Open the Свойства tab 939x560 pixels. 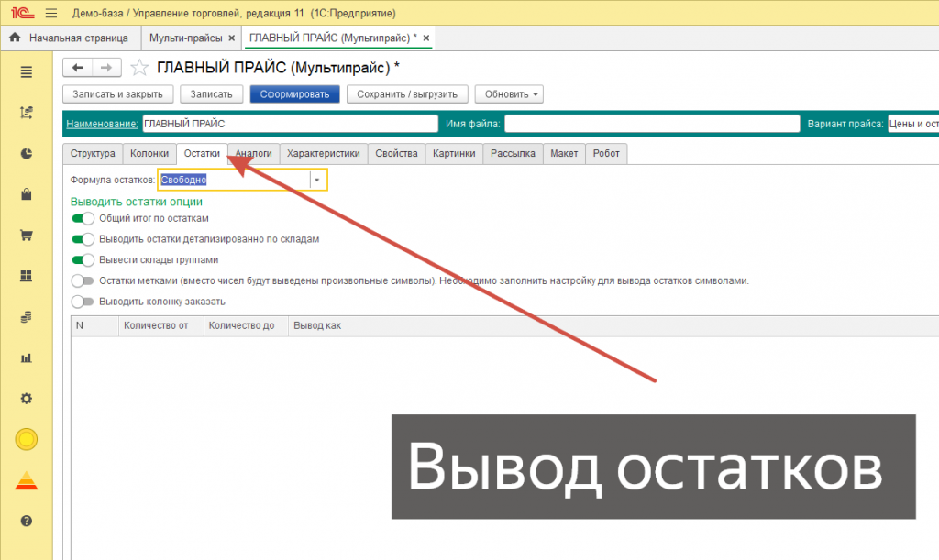click(396, 154)
